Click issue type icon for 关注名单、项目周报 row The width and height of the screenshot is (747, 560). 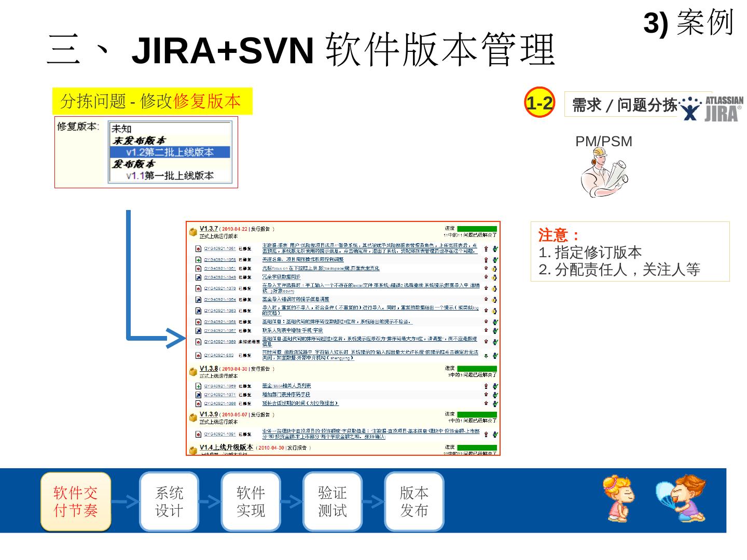[198, 260]
